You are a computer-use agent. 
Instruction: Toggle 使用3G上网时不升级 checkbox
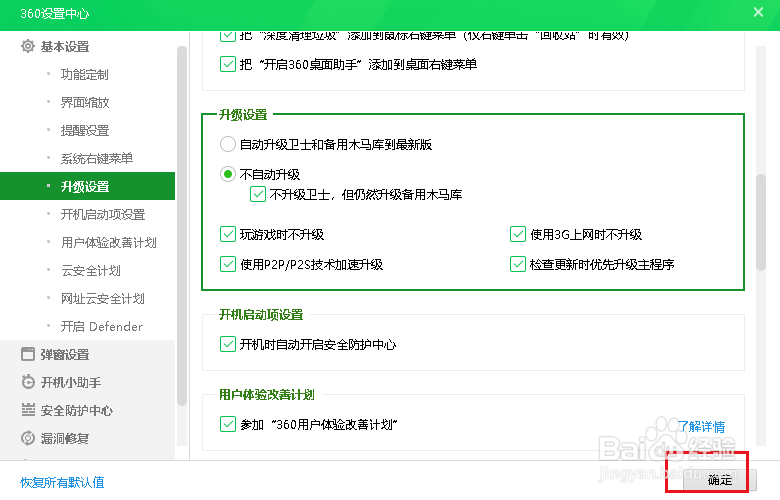click(x=518, y=234)
